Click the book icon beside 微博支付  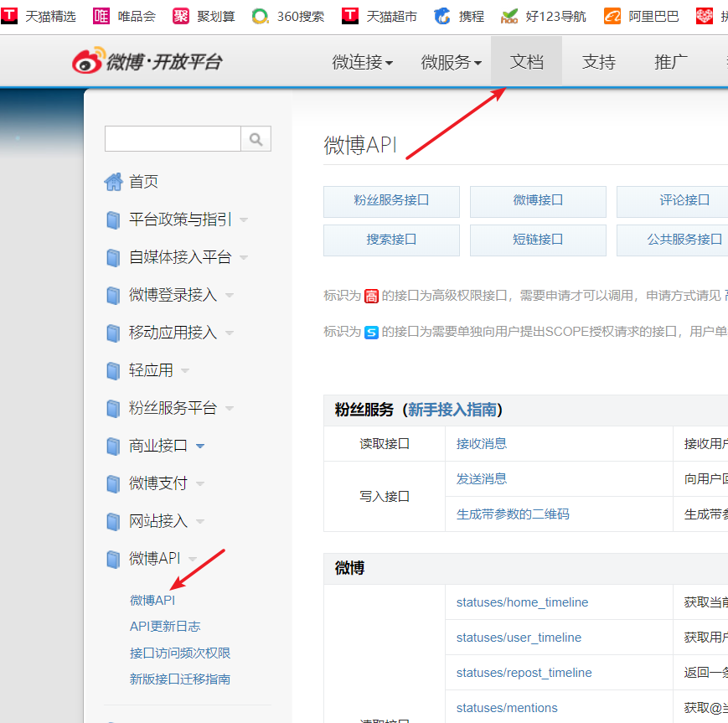pyautogui.click(x=113, y=483)
